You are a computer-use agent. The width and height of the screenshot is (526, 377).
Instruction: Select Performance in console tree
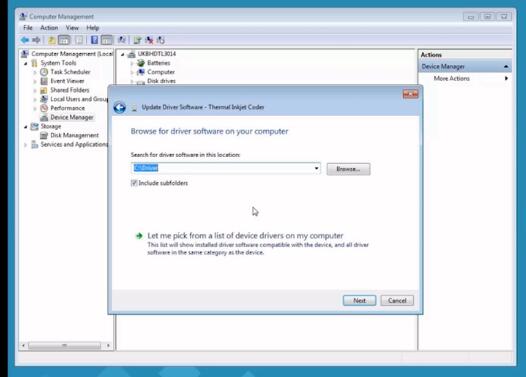coord(67,108)
